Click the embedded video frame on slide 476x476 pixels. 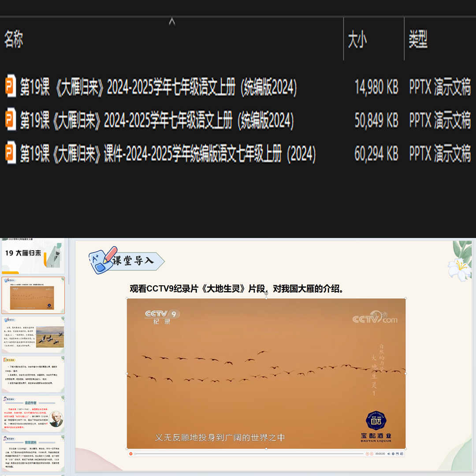[x=266, y=373]
